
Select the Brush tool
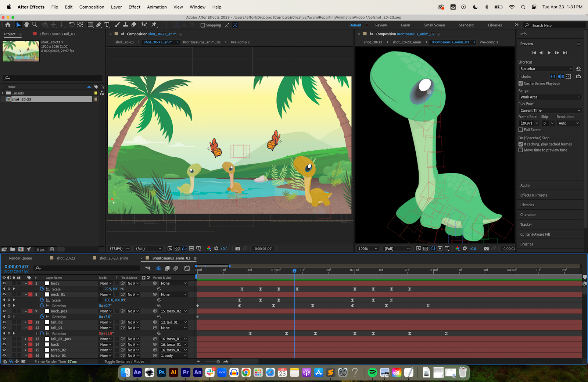click(117, 25)
